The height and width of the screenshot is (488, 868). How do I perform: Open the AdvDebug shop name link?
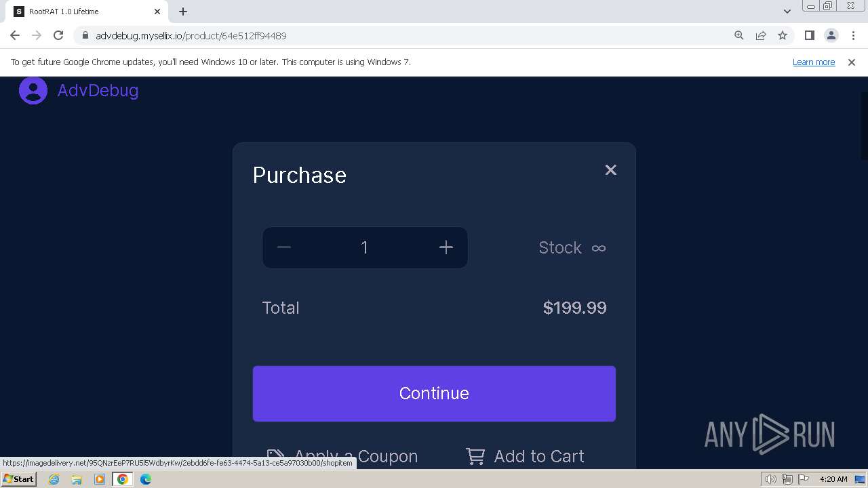[98, 90]
